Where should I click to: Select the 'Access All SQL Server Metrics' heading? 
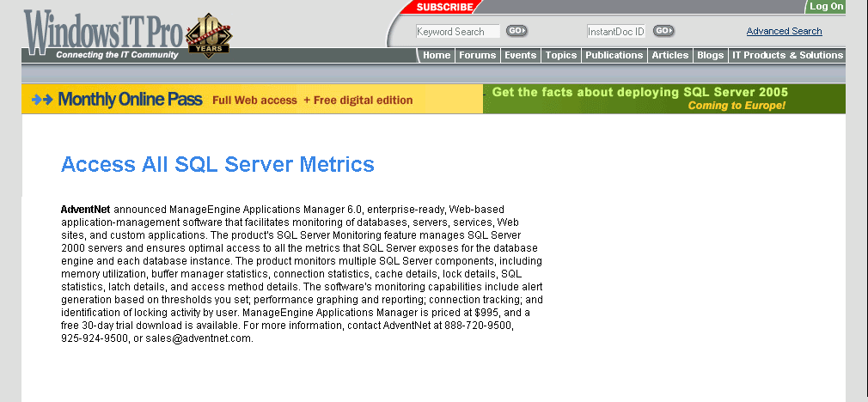(x=217, y=164)
